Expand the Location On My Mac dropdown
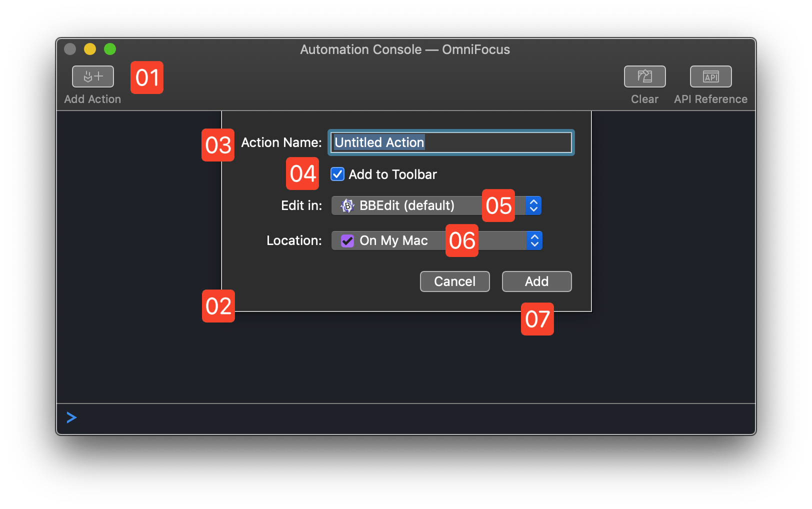Viewport: 812px width, 509px height. tap(400, 240)
